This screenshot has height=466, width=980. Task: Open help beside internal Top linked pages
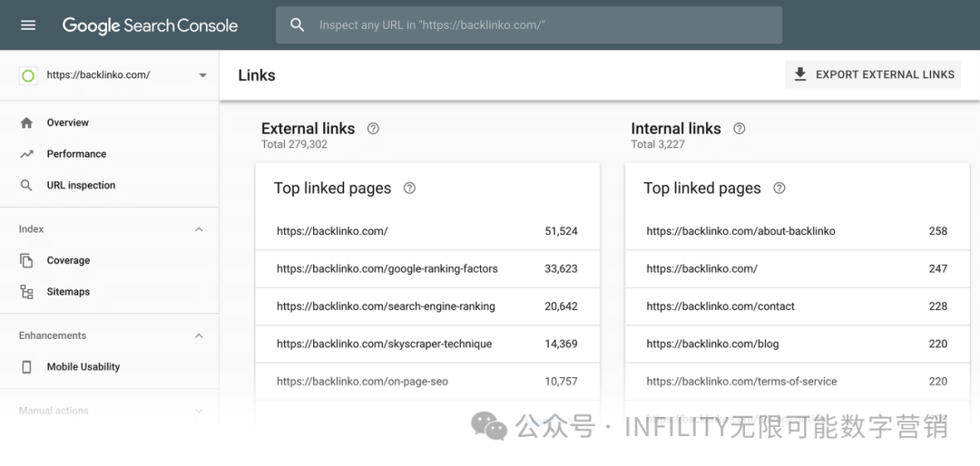(x=779, y=188)
